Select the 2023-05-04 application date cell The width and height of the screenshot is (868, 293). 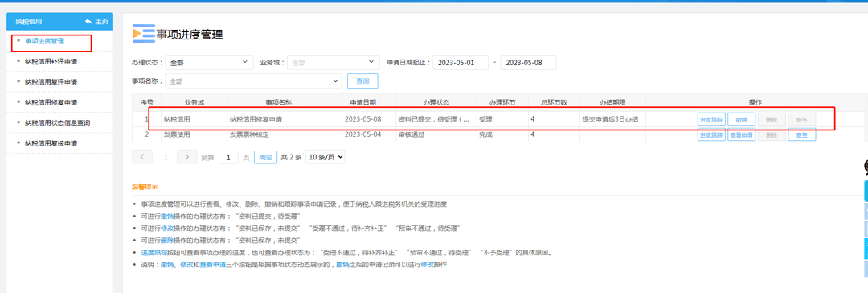pos(363,134)
